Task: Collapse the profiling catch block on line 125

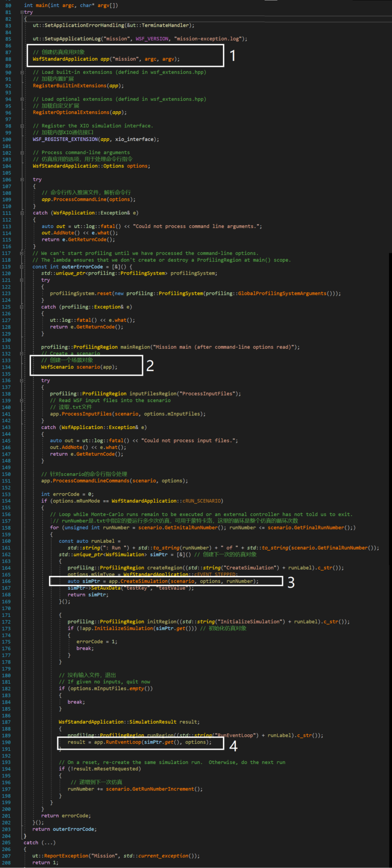Action: pos(22,307)
